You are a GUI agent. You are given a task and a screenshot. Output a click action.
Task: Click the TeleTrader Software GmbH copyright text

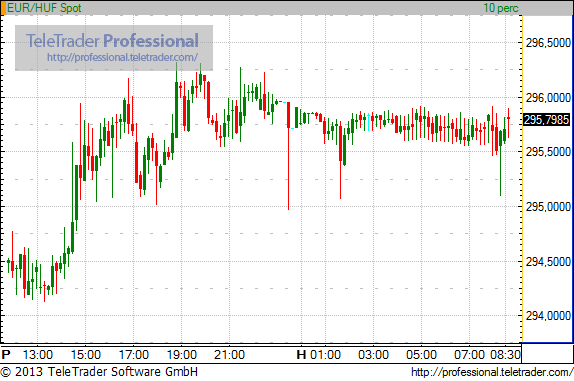tap(99, 372)
